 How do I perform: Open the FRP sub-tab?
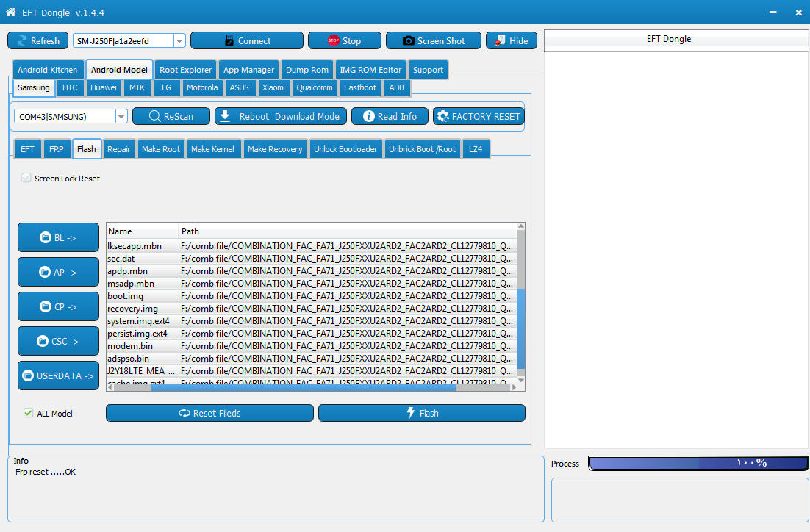click(57, 149)
